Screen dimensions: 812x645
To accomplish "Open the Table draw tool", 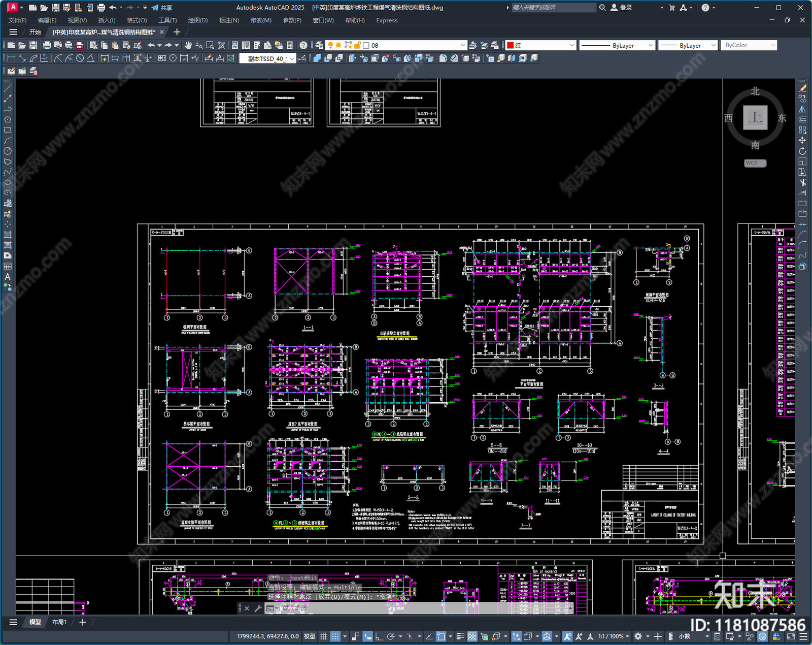I will point(8,266).
